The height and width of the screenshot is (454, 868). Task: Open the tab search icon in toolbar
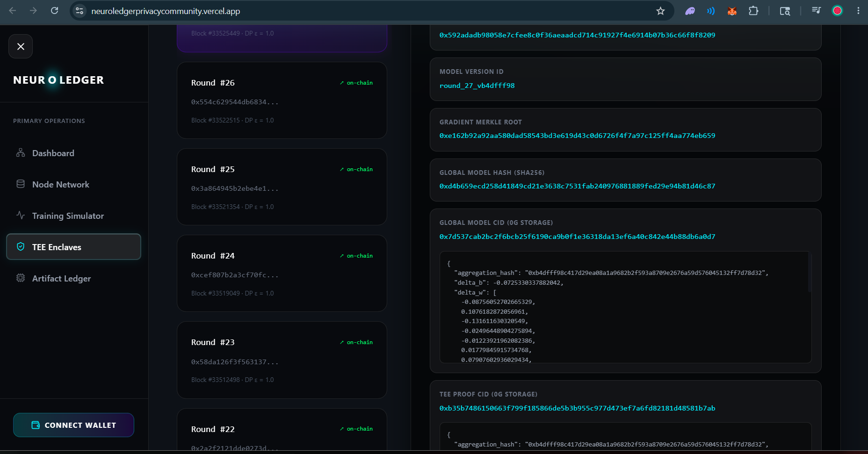click(785, 11)
